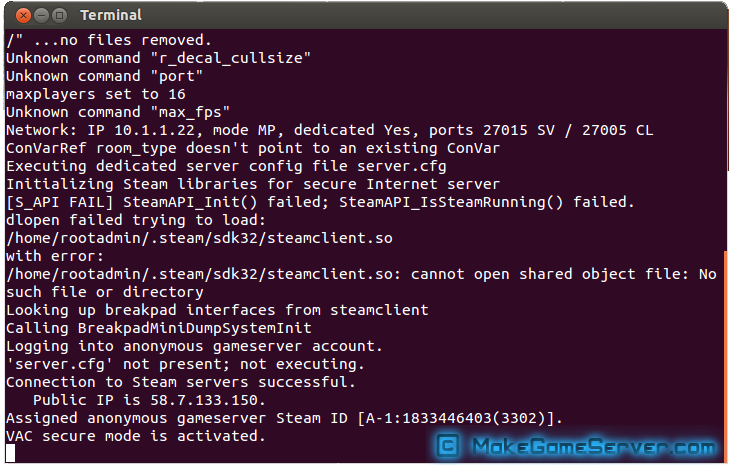This screenshot has width=729, height=466.
Task: Click the MakeGameServer.com watermark
Action: 576,446
